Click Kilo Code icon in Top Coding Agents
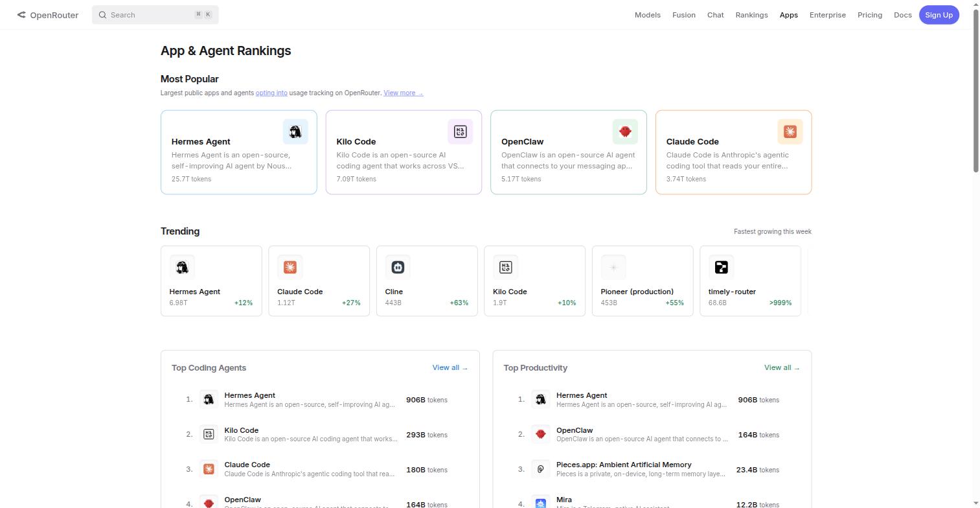 [x=209, y=435]
